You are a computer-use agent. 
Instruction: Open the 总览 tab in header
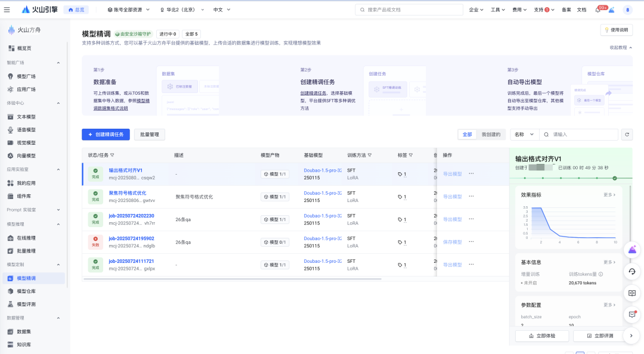point(76,10)
